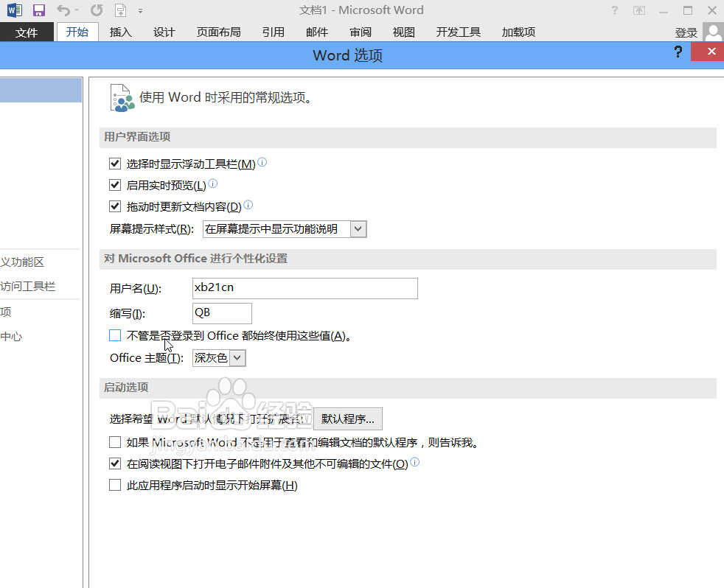
Task: Toggle 选择时显示浮动工具栏 checkbox
Action: (115, 164)
